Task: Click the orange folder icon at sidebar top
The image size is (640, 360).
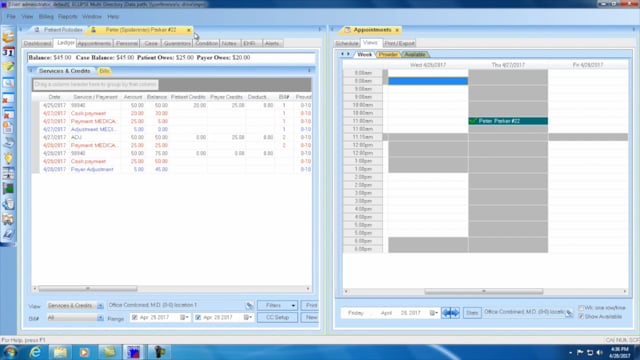Action: pos(8,37)
